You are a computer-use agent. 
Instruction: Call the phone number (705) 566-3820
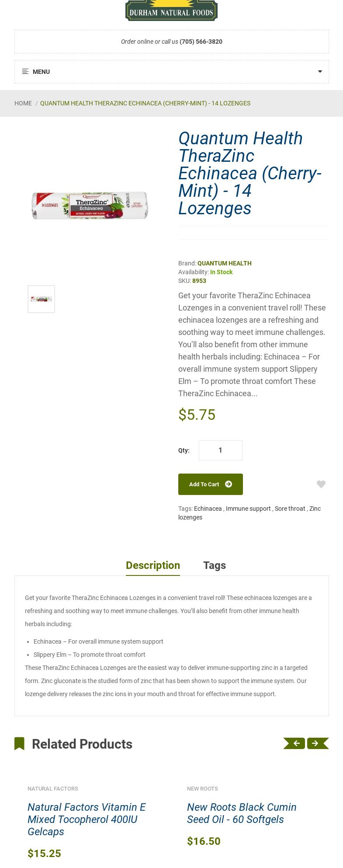click(201, 42)
